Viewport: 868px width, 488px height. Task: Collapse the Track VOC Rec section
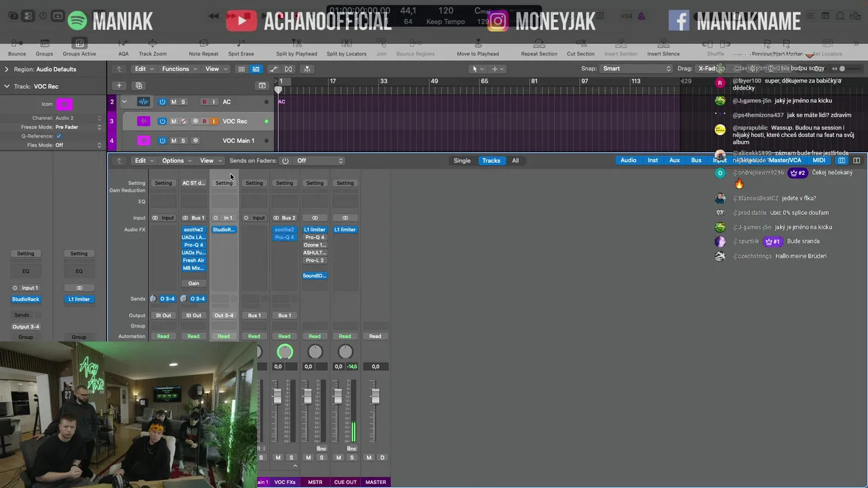click(6, 86)
